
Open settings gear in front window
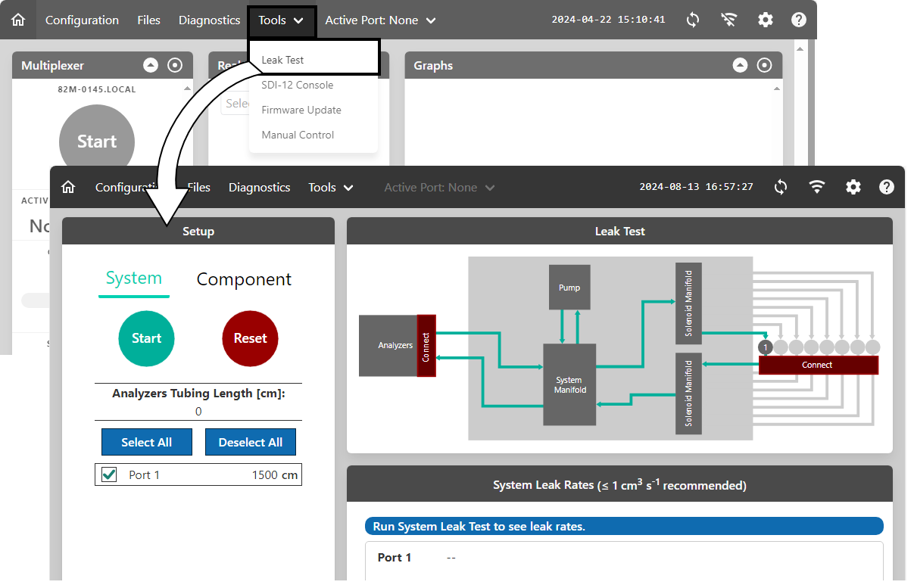coord(853,187)
